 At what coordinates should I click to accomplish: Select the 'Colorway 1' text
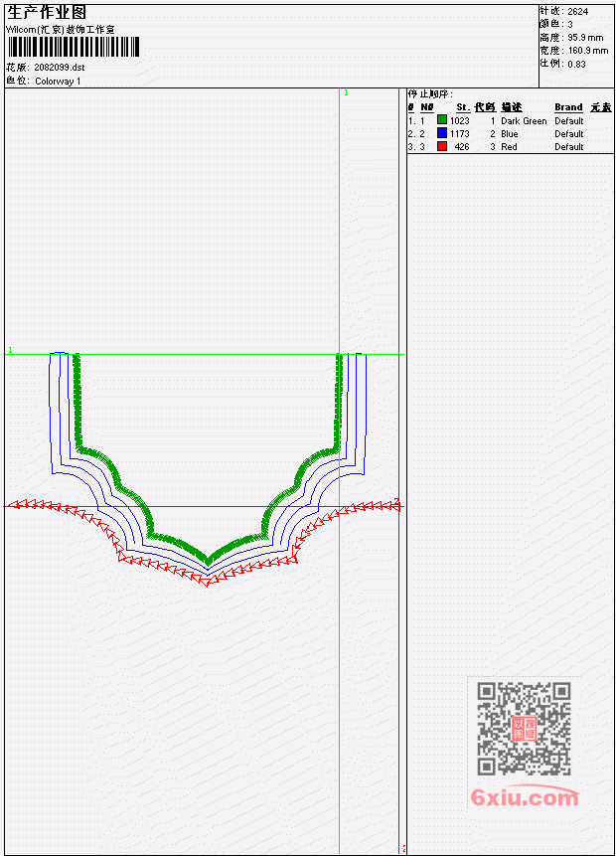58,82
